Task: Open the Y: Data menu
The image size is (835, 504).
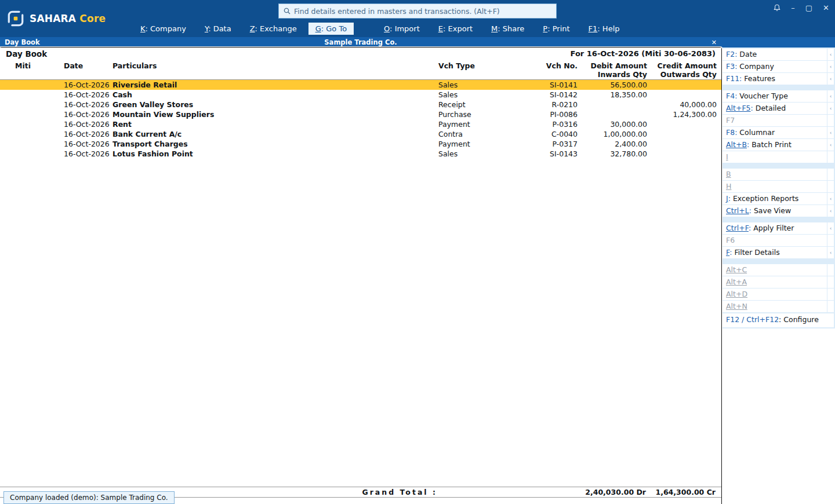Action: [217, 29]
